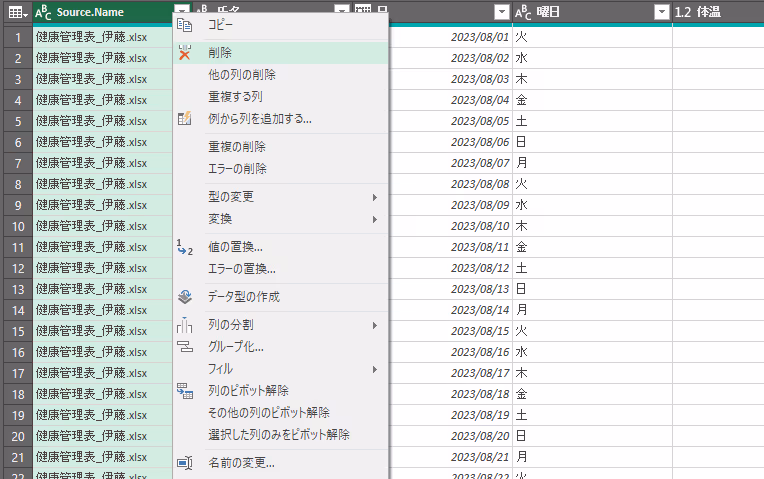
Task: Open the date column filter dropdown
Action: tap(501, 12)
